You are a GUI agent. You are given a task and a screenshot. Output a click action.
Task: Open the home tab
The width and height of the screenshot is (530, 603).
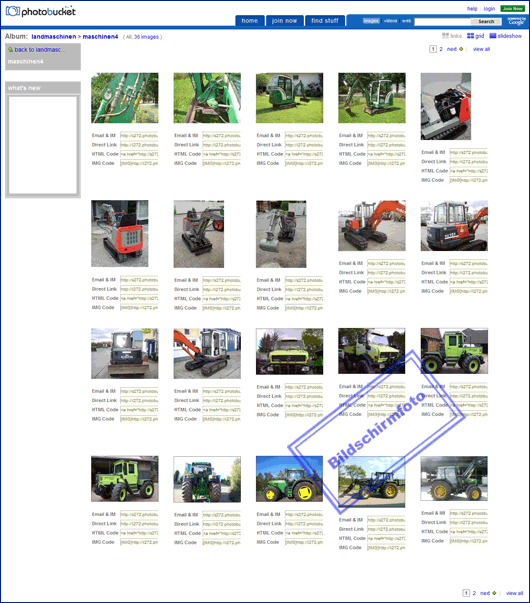[250, 21]
